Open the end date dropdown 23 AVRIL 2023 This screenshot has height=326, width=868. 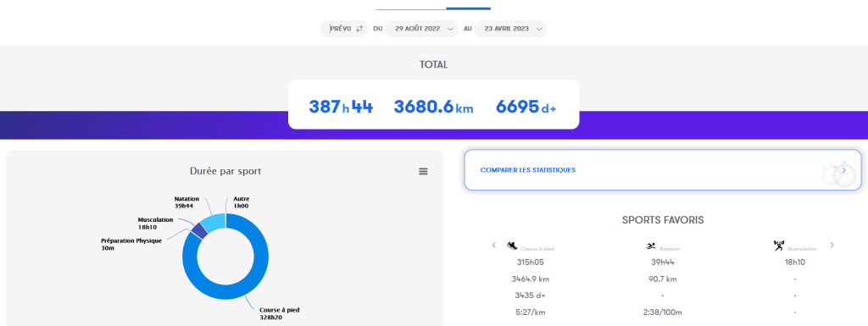511,29
